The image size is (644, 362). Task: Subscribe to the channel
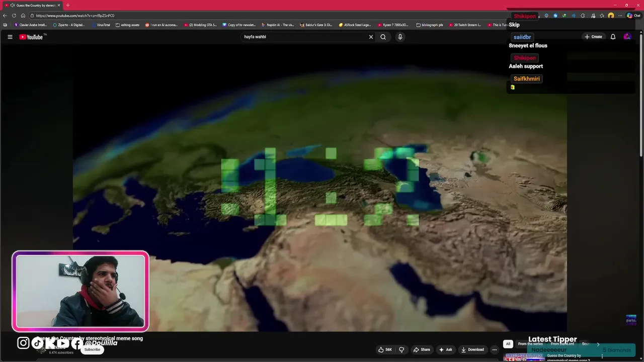coord(92,349)
